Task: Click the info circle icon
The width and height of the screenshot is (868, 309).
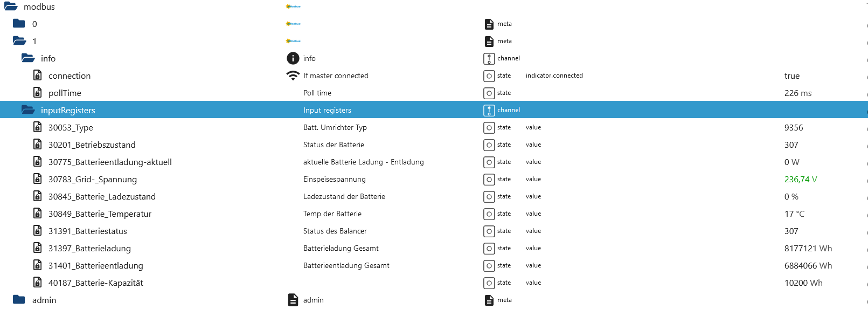Action: point(293,58)
